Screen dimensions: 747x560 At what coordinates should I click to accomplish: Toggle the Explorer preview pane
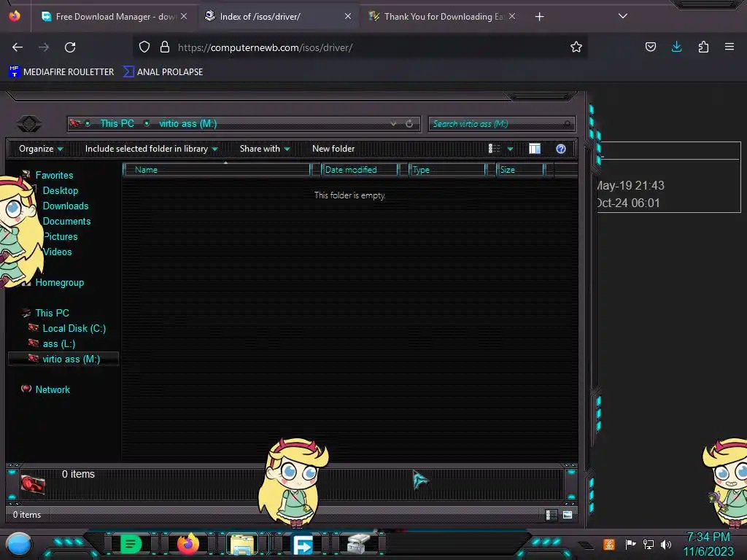(535, 149)
